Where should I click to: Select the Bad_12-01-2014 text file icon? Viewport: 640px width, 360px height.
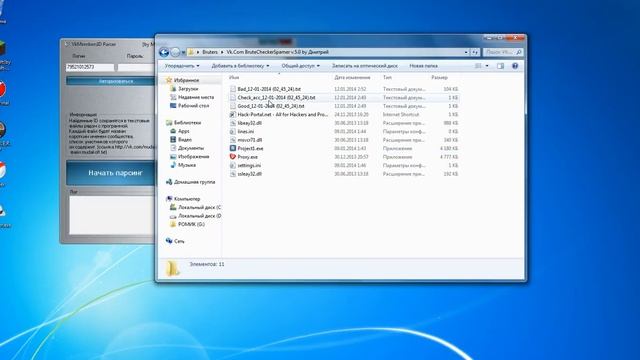pyautogui.click(x=233, y=89)
